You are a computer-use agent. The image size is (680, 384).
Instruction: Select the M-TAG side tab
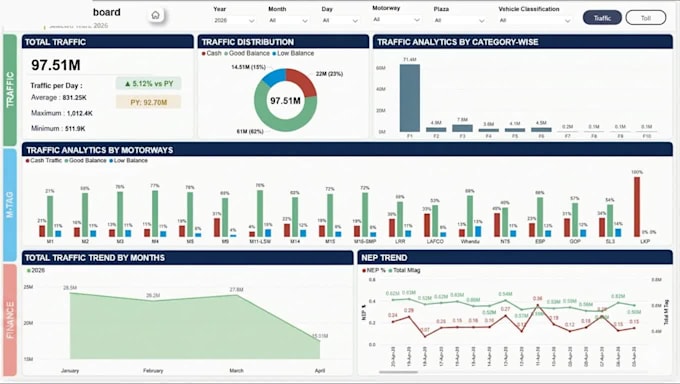coord(10,204)
